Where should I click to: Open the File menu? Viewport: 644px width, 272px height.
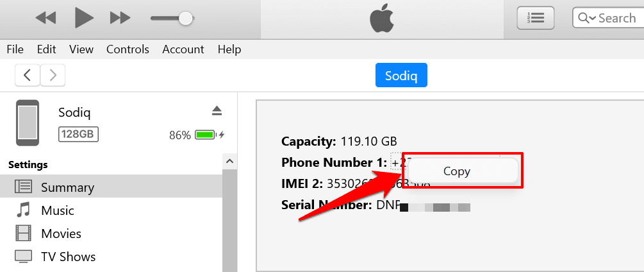tap(15, 49)
